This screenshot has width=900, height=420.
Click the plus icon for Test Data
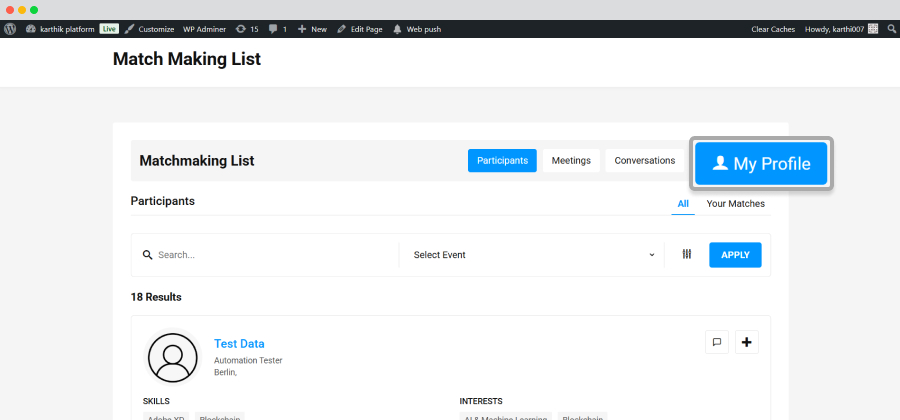coord(747,342)
